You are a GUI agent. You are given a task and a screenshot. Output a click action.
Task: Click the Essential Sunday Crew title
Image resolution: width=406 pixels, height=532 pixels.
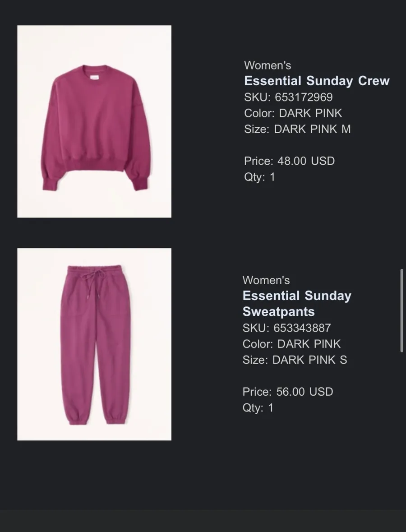pos(317,81)
